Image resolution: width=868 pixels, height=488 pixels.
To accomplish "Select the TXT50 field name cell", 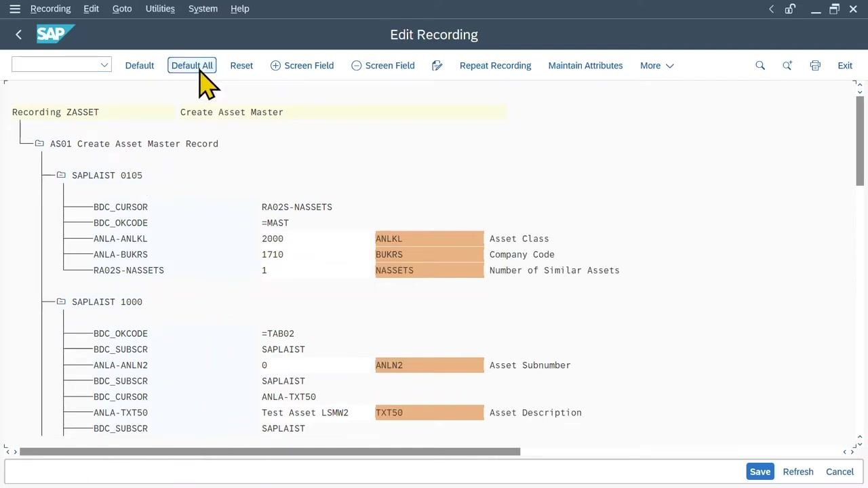I will (x=429, y=412).
